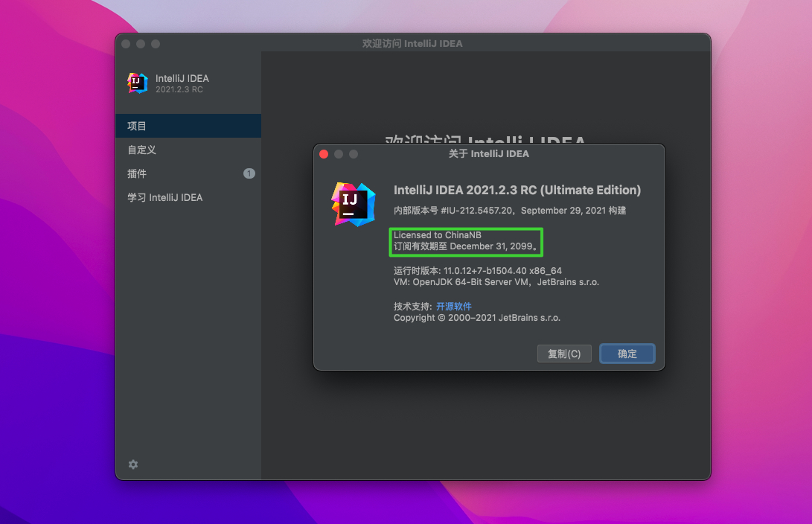Click Licensed to ChinaNB text
This screenshot has width=812, height=524.
tap(438, 235)
